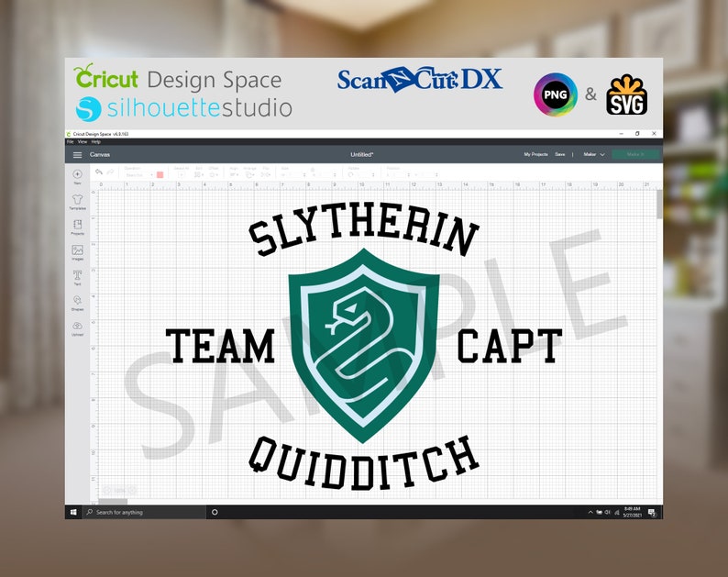Viewport: 728px width, 577px height.
Task: Open the Align dropdown
Action: [234, 174]
